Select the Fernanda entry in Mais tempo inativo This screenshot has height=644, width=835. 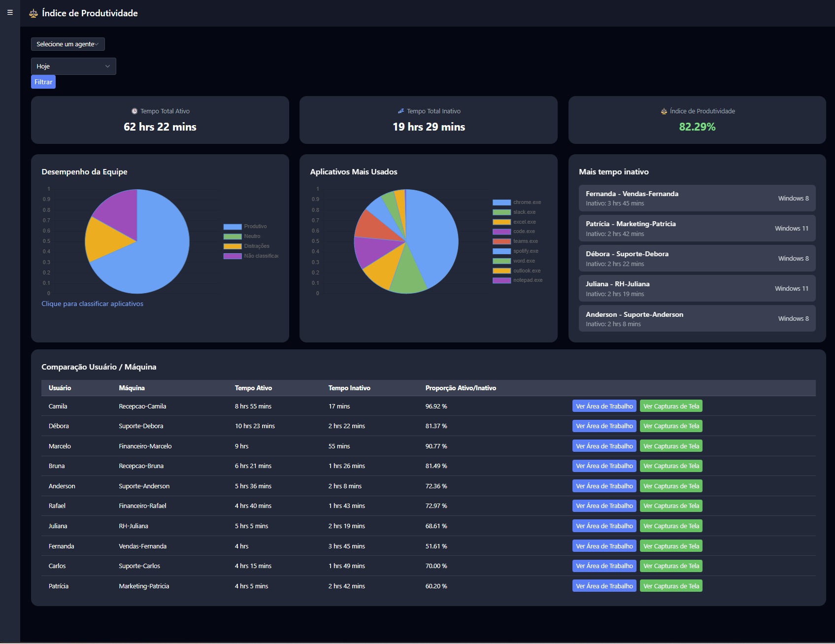tap(696, 198)
